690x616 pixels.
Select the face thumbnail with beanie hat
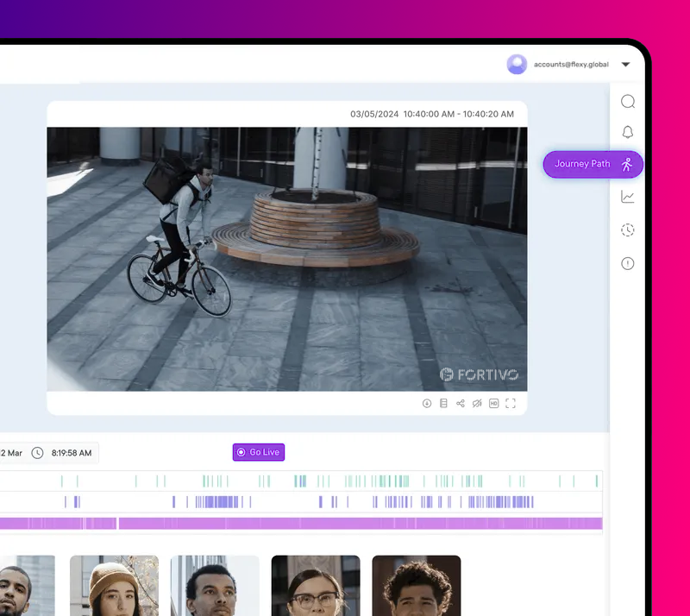(x=114, y=585)
